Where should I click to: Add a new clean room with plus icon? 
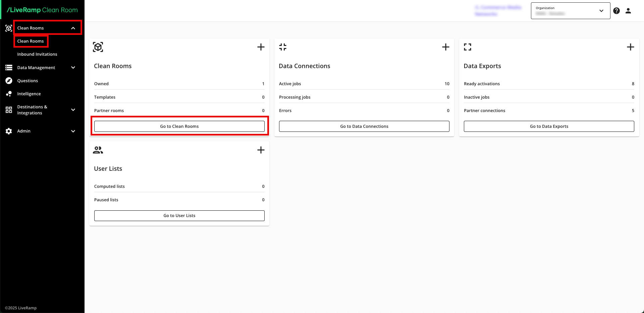click(x=261, y=47)
